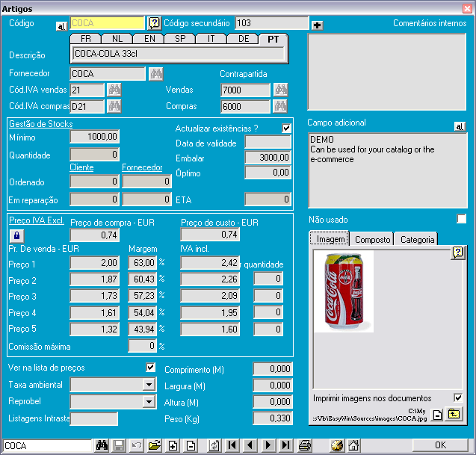This screenshot has height=455, width=476.
Task: Open the Reprobel dropdown
Action: click(149, 401)
